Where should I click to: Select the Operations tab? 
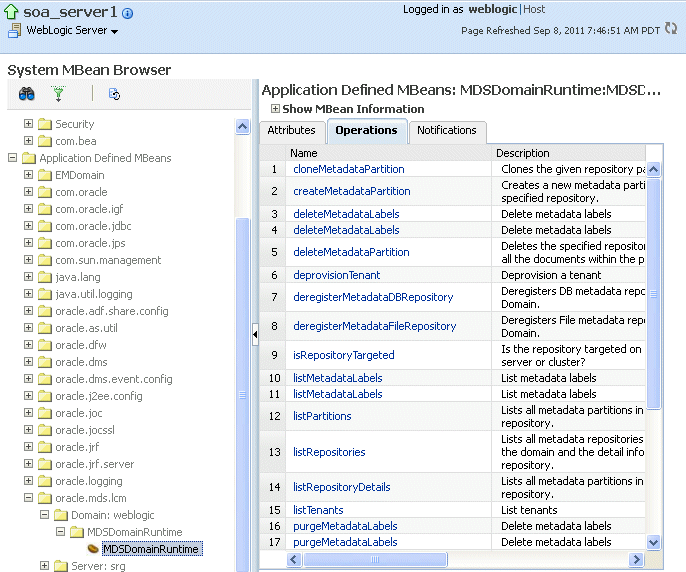(x=367, y=130)
